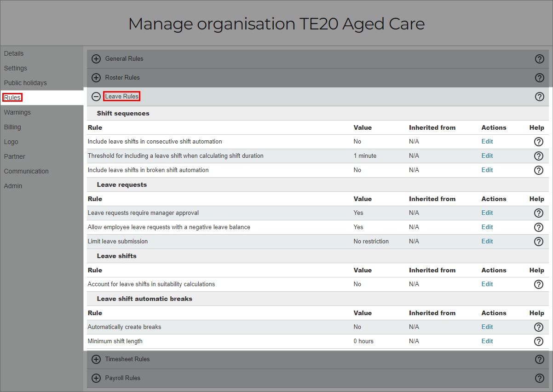Edit broken shift automation rule
Image resolution: width=553 pixels, height=392 pixels.
[487, 170]
